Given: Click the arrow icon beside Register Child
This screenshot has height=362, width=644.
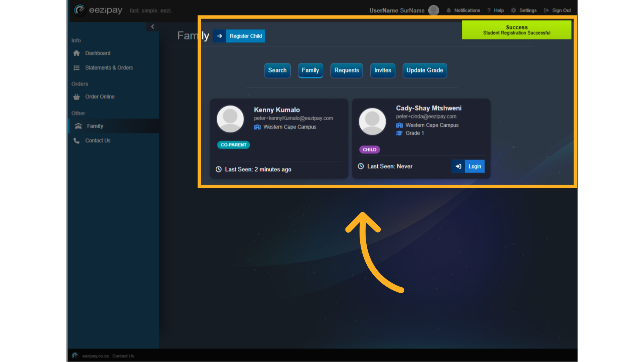Looking at the screenshot, I should (x=219, y=36).
